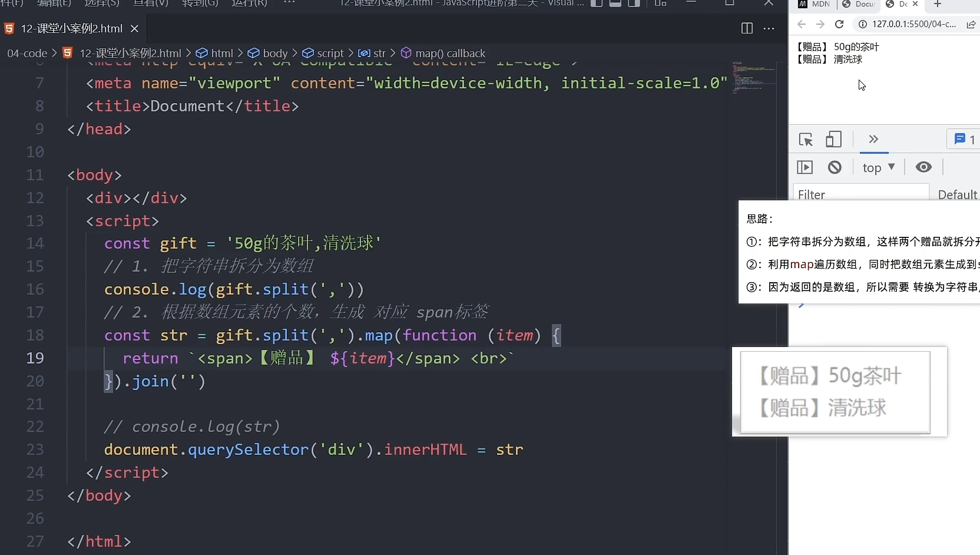This screenshot has width=980, height=555.
Task: Click the browser address bar URL
Action: [914, 24]
